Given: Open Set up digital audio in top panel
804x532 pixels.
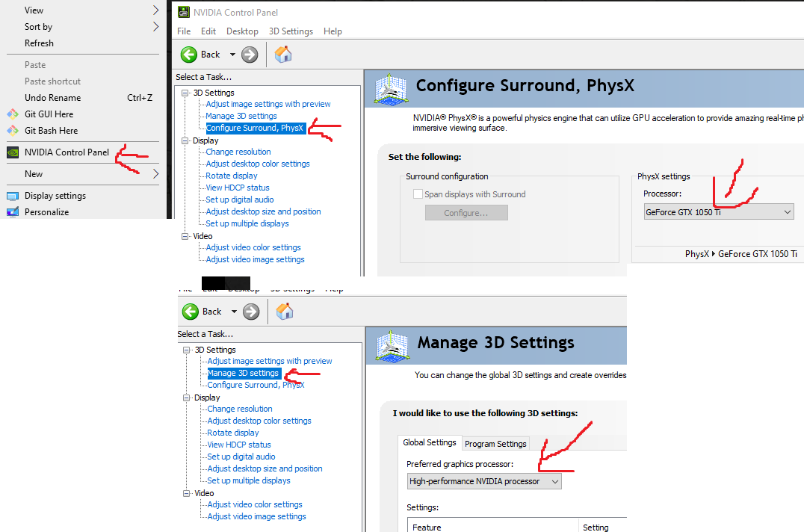Looking at the screenshot, I should tap(239, 199).
